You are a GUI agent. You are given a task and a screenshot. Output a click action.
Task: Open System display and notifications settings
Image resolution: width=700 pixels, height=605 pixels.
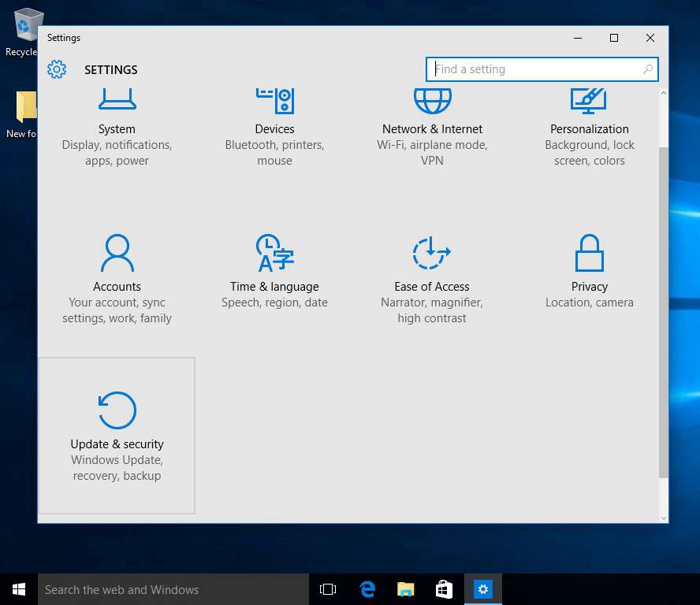coord(117,126)
